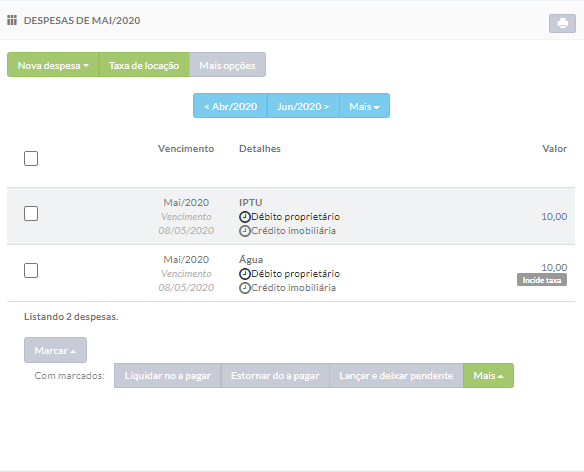
Task: Click the IPTU expense title
Action: (x=251, y=203)
